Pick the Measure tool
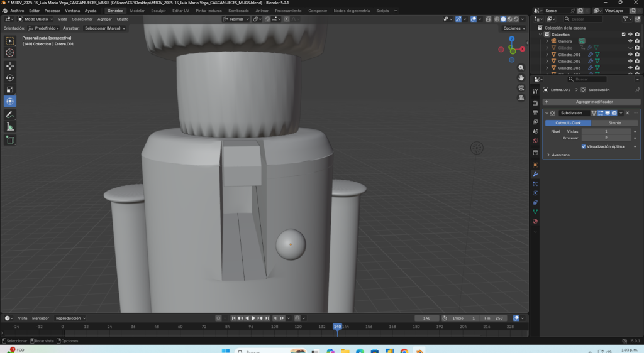The height and width of the screenshot is (353, 644). [10, 127]
